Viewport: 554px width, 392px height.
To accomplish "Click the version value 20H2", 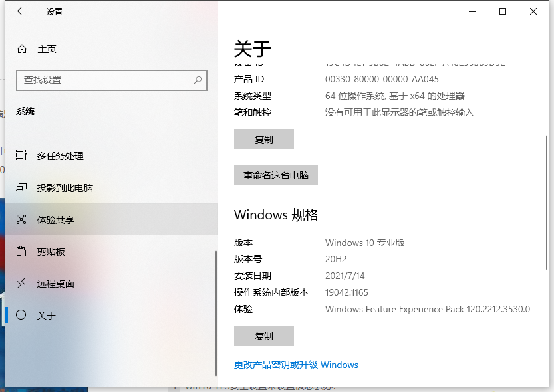I will 336,259.
